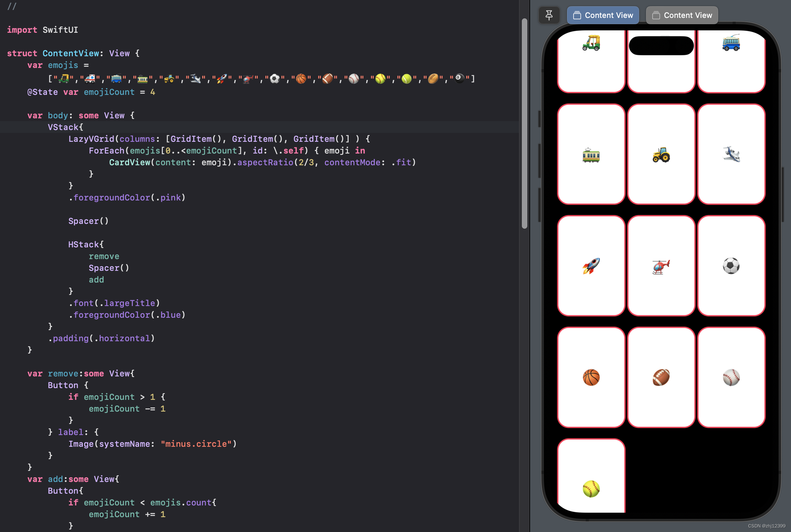Click '.largeTitle' font value

point(127,303)
